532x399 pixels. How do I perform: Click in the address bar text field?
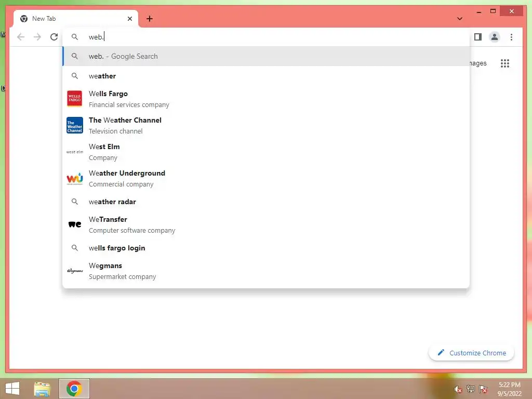(266, 37)
